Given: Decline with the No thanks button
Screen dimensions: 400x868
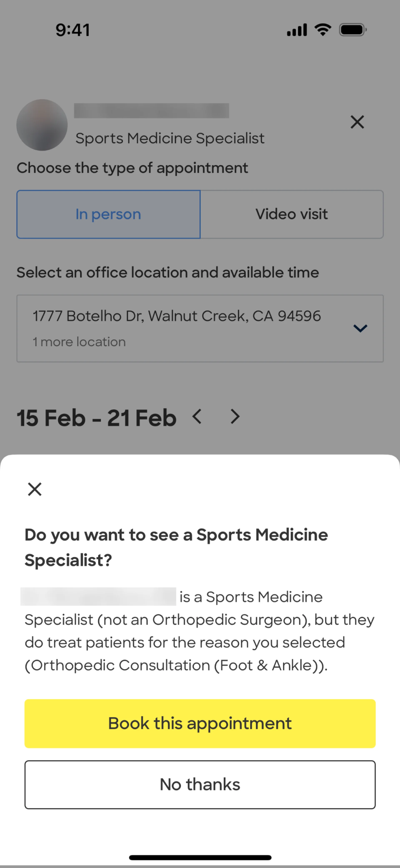Looking at the screenshot, I should [200, 784].
